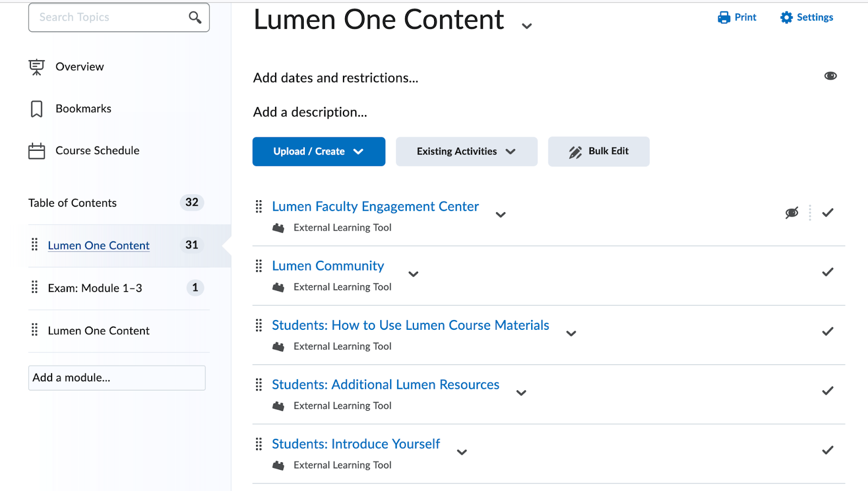
Task: Click the Bookmarks flag icon
Action: [x=36, y=109]
